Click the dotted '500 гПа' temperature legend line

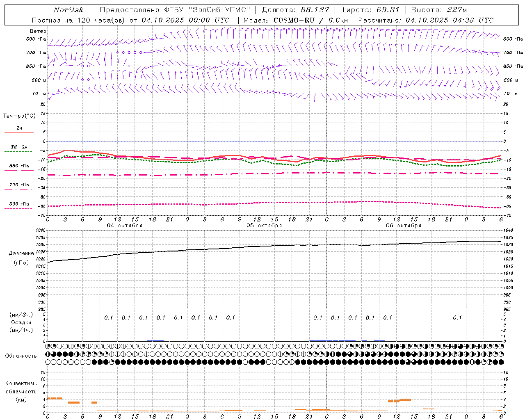click(x=18, y=208)
